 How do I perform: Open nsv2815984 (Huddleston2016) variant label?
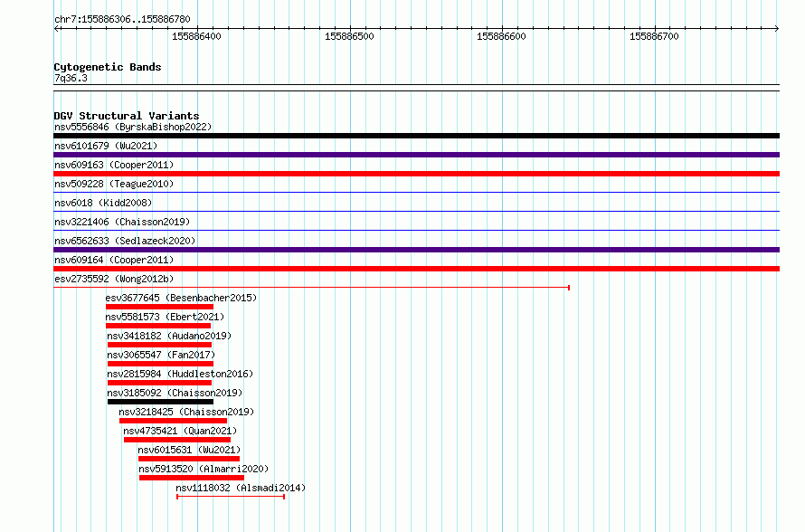point(180,374)
